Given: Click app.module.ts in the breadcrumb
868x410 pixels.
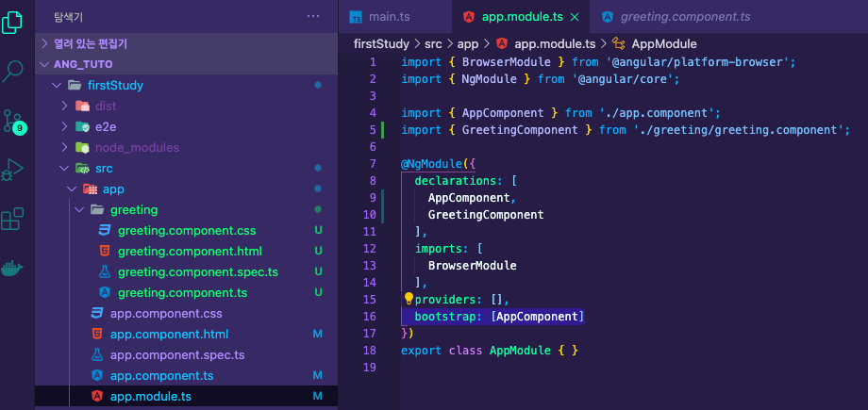Looking at the screenshot, I should click(555, 43).
